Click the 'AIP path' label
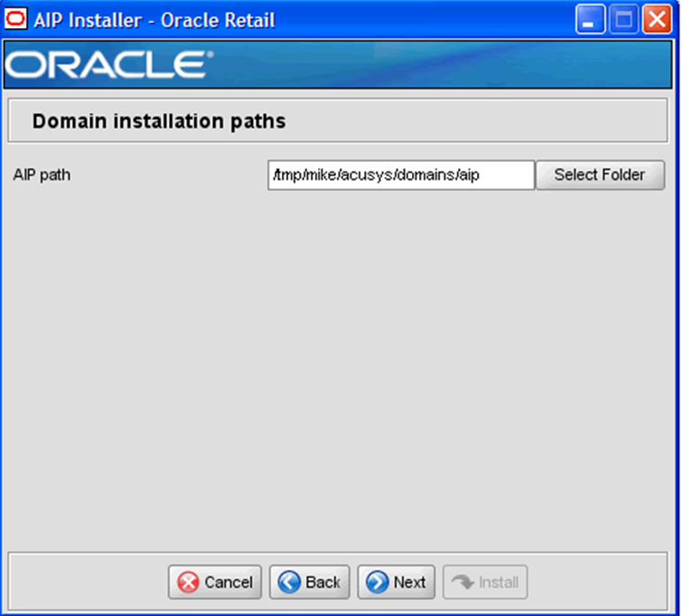This screenshot has width=682, height=616. pos(42,175)
